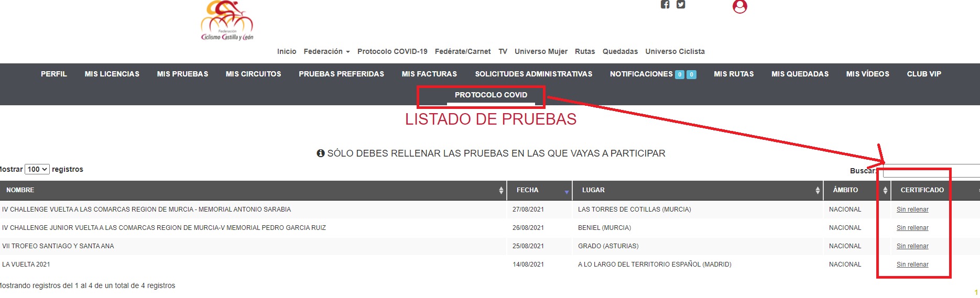Click 'Sin rellenar' for VII Trofeo Santiago
This screenshot has height=298, width=980.
tap(912, 246)
